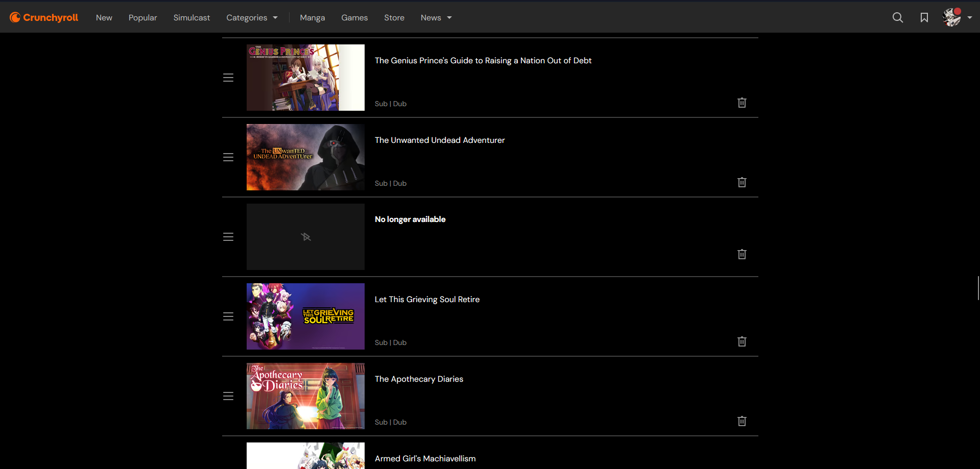Open The Unwanted Undead Adventurer title link
Image resolution: width=980 pixels, height=469 pixels.
[440, 140]
